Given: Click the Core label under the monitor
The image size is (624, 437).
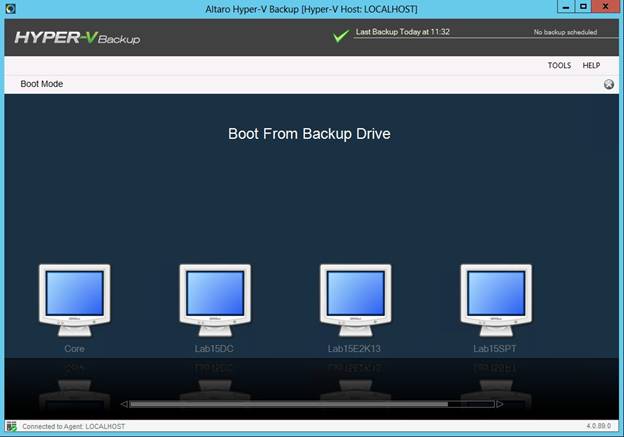Looking at the screenshot, I should click(x=74, y=349).
